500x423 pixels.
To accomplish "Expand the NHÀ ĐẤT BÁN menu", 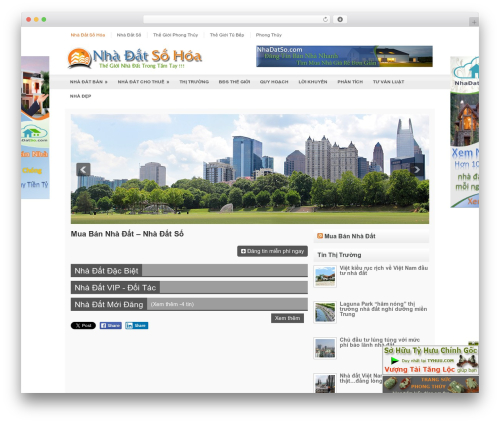I will point(88,82).
